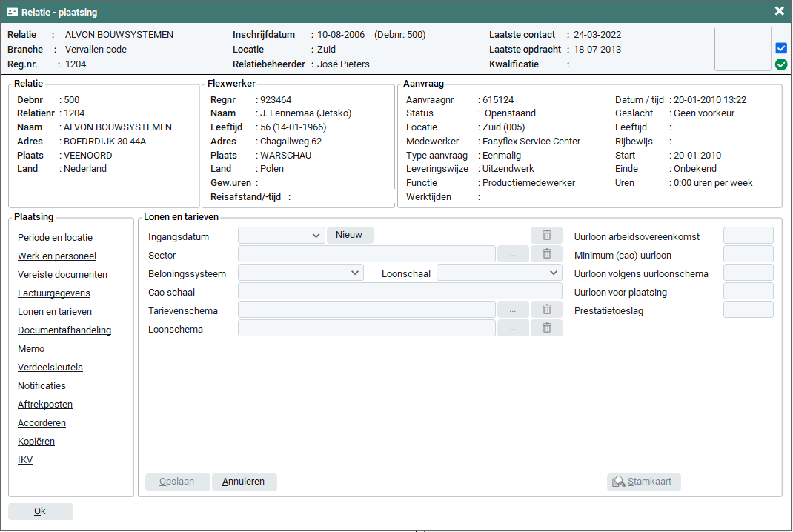The height and width of the screenshot is (532, 793).
Task: Open Sector browse ellipsis button
Action: point(513,254)
